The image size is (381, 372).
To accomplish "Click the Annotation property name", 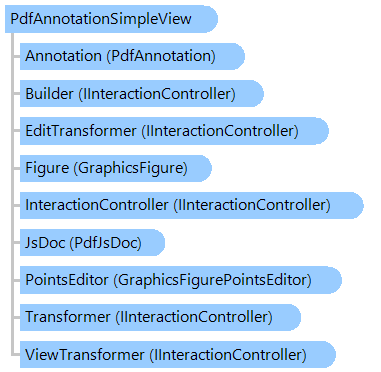I will pos(63,56).
